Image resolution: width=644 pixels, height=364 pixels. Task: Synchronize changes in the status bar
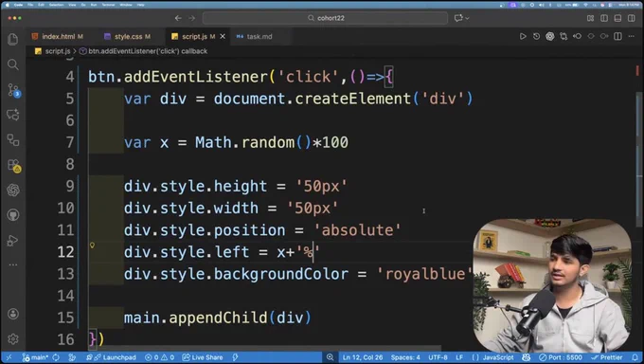tap(56, 357)
